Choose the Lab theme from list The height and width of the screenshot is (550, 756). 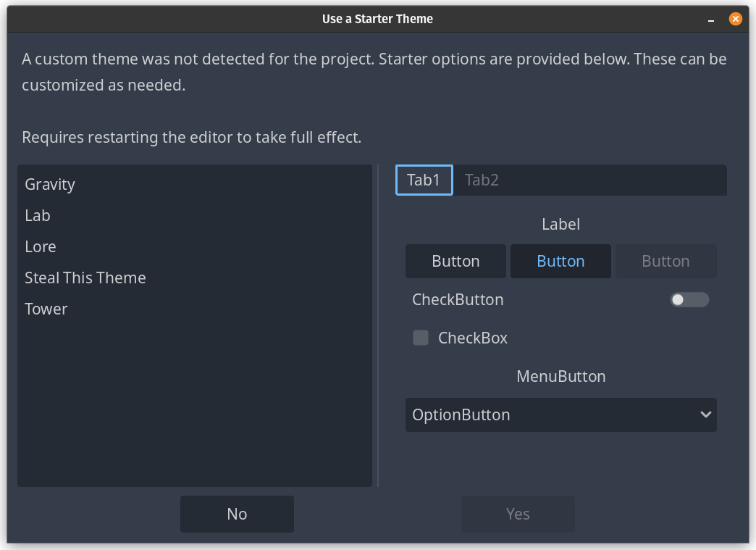coord(38,216)
